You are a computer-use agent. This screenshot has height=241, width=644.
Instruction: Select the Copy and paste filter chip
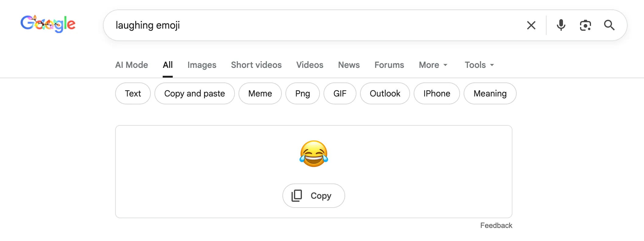(x=194, y=93)
